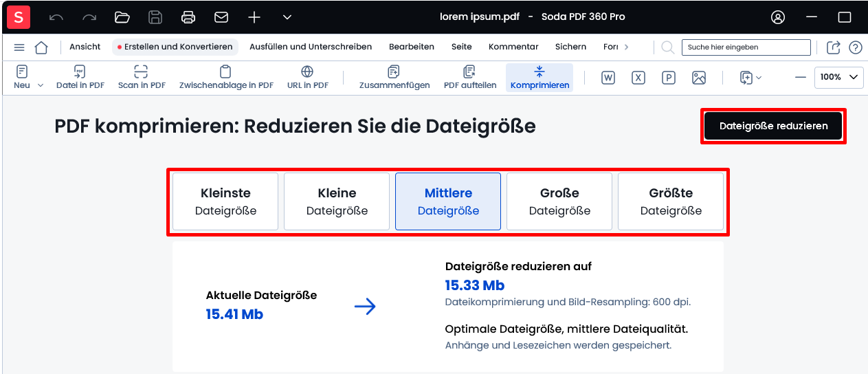Select Große Dateigröße option

point(559,201)
